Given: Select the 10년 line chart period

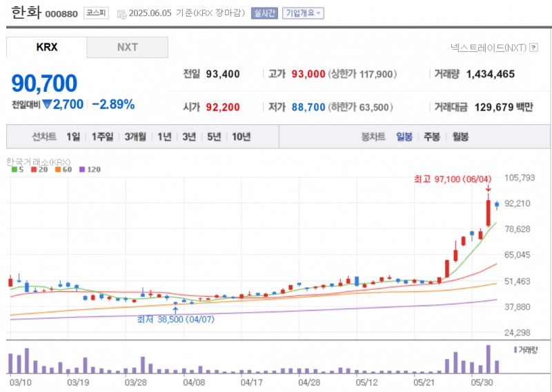Looking at the screenshot, I should pyautogui.click(x=241, y=137).
